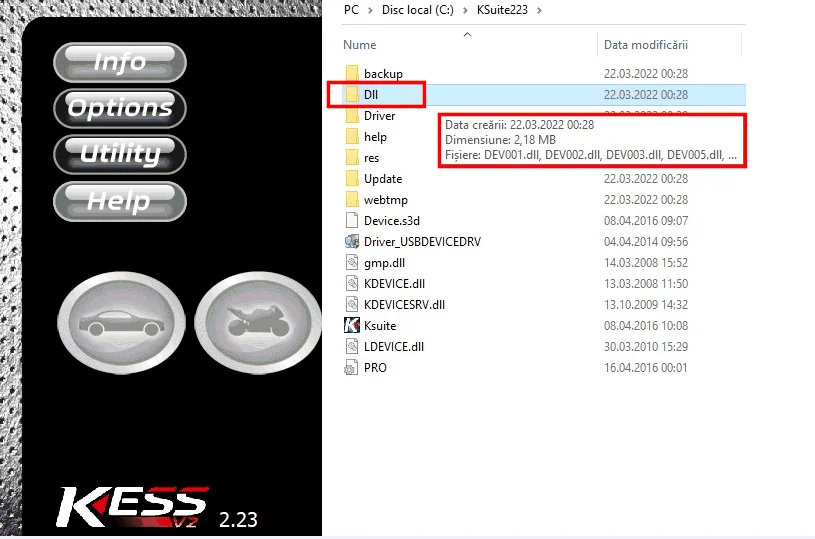Open the Options button in KESS
This screenshot has height=539, width=815.
coord(120,108)
